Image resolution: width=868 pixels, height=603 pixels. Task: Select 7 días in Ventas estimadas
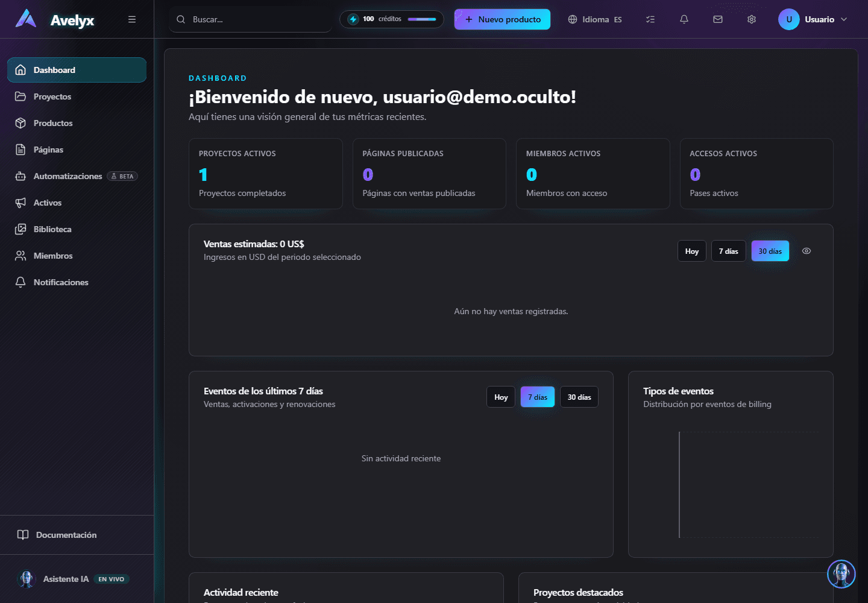tap(729, 251)
